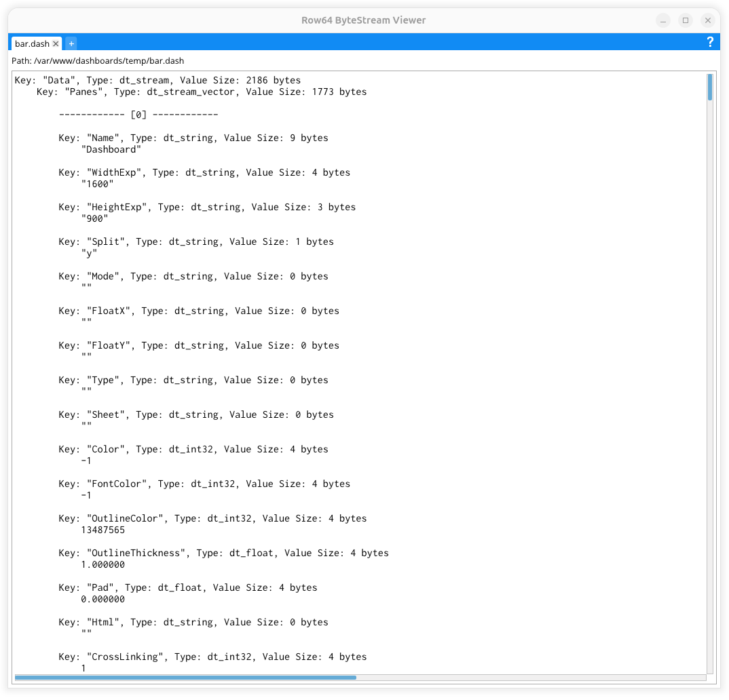This screenshot has height=700, width=729.
Task: Click the Key "Sheet" line
Action: tap(196, 415)
